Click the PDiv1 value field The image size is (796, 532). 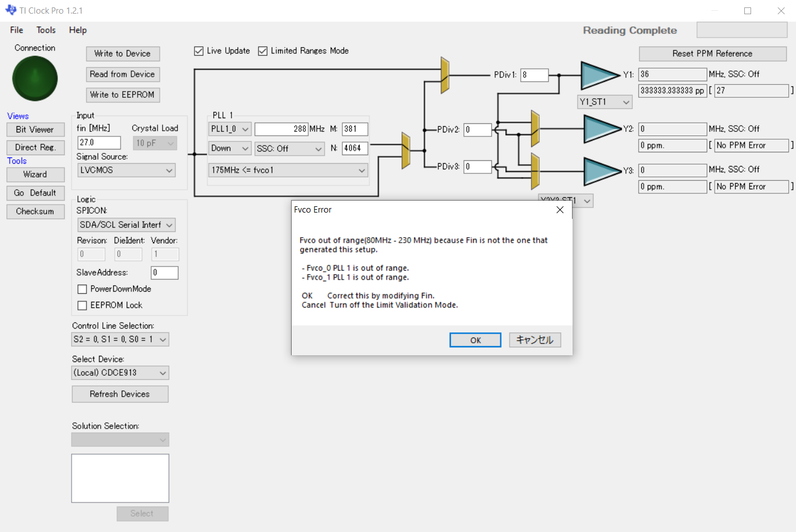pyautogui.click(x=534, y=75)
